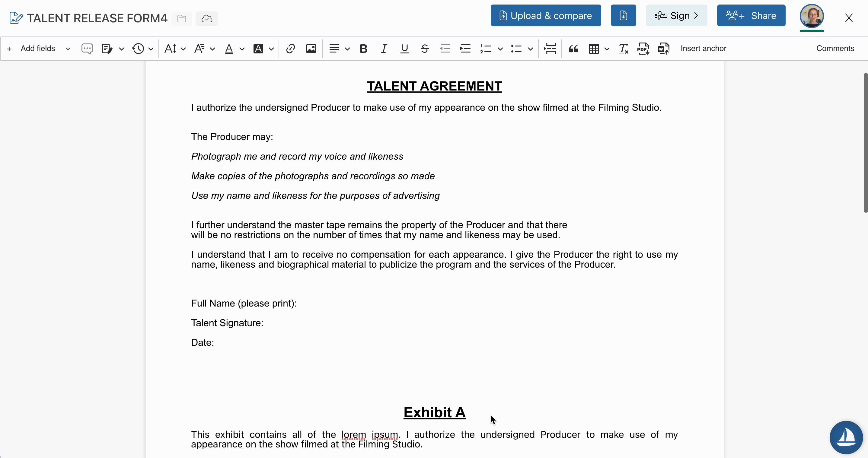Click the font family icon
Viewport: 868px width, 458px height.
point(199,49)
